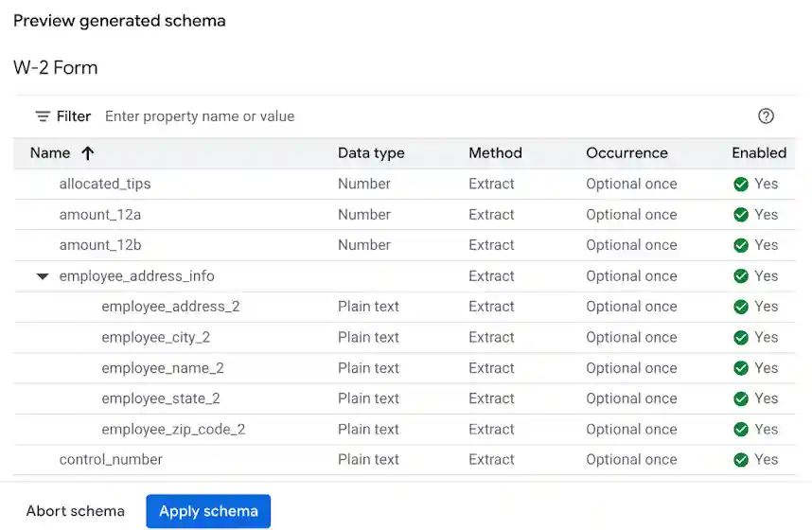Click the Data type column header
The width and height of the screenshot is (812, 530).
(x=371, y=153)
